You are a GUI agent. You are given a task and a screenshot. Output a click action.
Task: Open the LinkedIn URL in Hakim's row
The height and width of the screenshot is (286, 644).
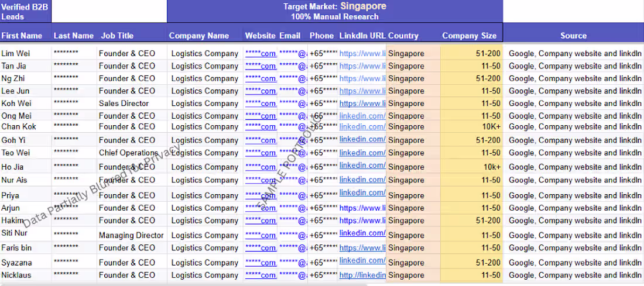click(362, 220)
